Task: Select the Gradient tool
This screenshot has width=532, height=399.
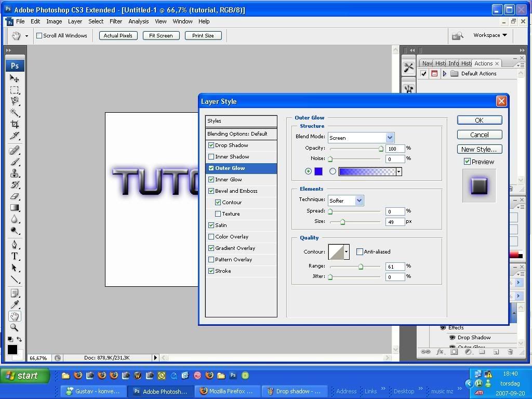Action: click(x=14, y=207)
